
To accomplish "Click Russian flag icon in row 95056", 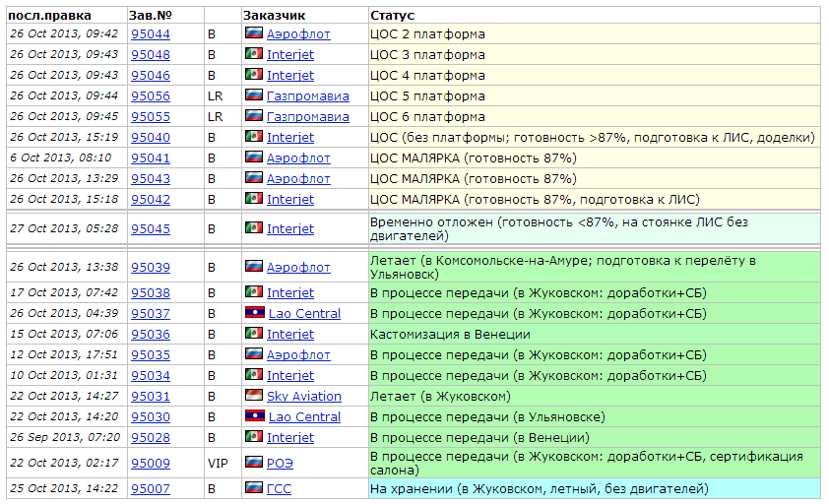I will tap(254, 94).
